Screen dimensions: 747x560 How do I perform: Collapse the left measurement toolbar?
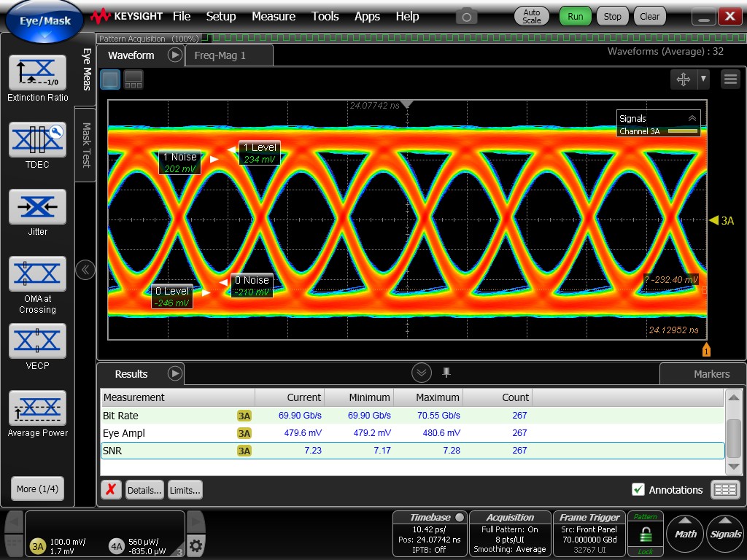coord(85,270)
